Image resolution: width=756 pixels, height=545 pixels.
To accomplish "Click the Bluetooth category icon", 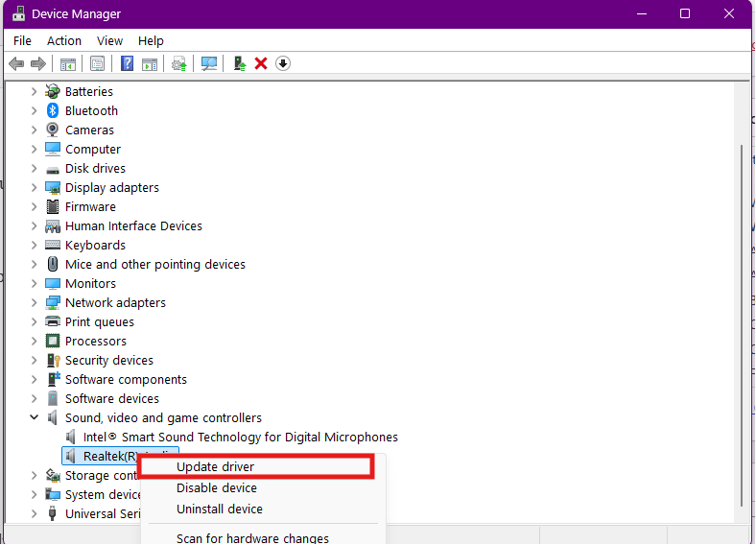I will coord(53,111).
